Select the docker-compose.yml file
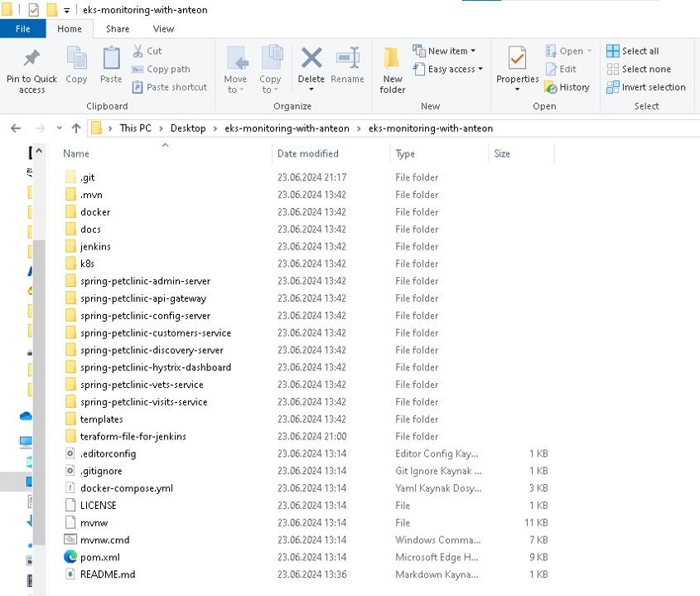The width and height of the screenshot is (700, 596). 126,488
